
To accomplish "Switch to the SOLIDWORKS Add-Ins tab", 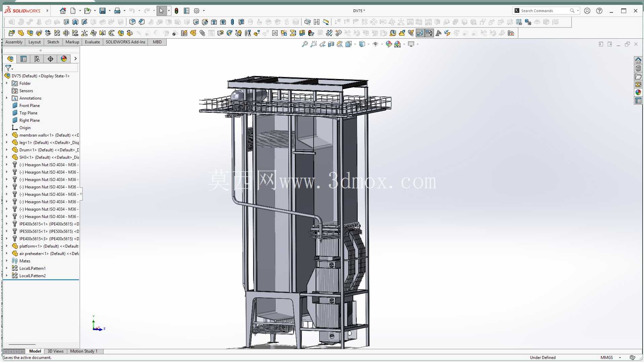I will pyautogui.click(x=125, y=42).
